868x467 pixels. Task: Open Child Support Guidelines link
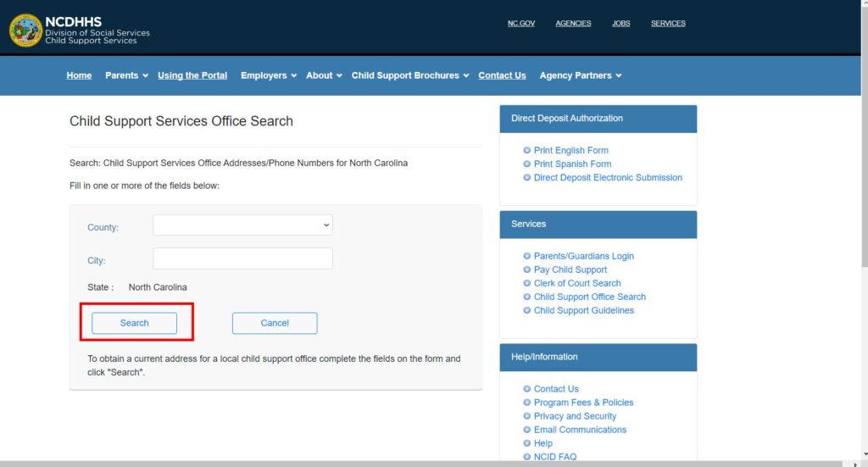pos(583,310)
